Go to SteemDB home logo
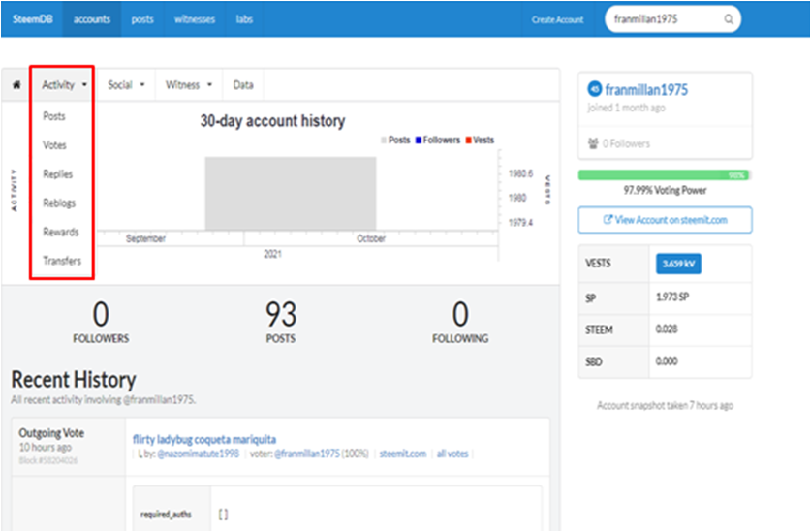Screen dimensions: 811x532 point(33,19)
